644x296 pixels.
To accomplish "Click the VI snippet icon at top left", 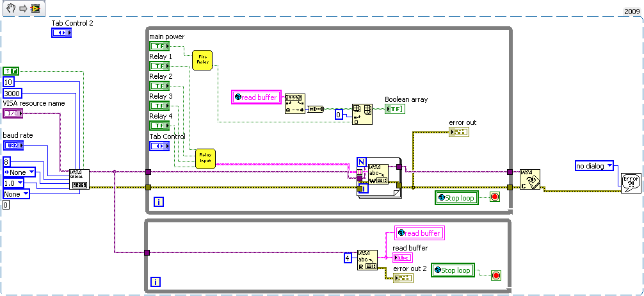I will (x=35, y=8).
